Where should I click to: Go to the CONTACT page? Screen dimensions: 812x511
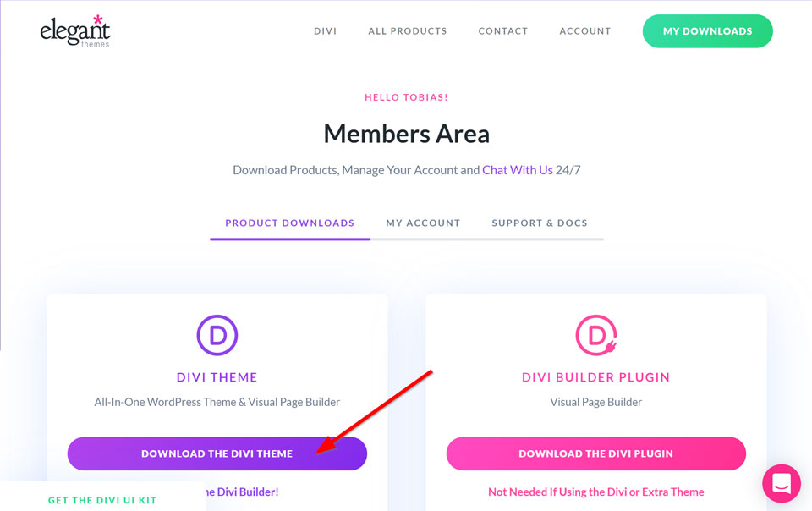(502, 31)
